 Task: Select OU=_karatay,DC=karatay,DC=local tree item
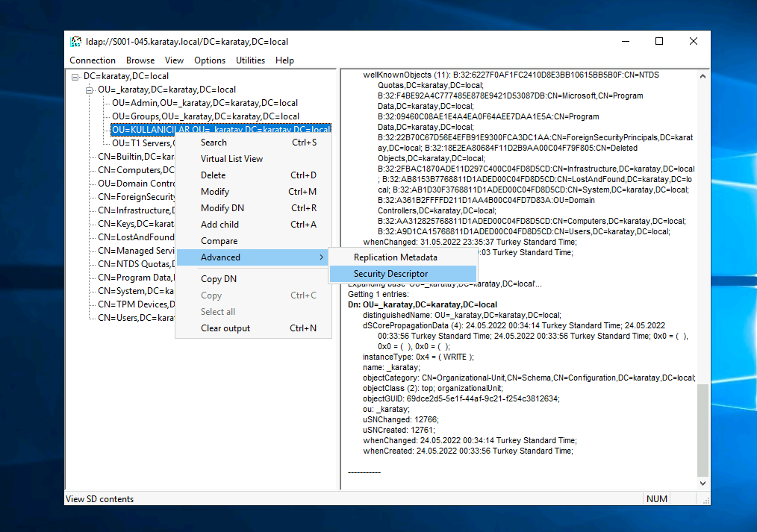click(x=166, y=90)
